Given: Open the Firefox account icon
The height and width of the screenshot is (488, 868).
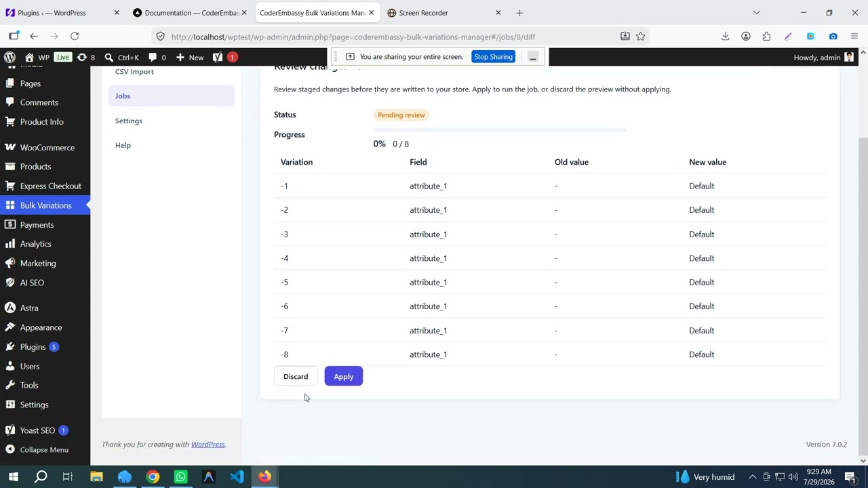Looking at the screenshot, I should pos(746,36).
